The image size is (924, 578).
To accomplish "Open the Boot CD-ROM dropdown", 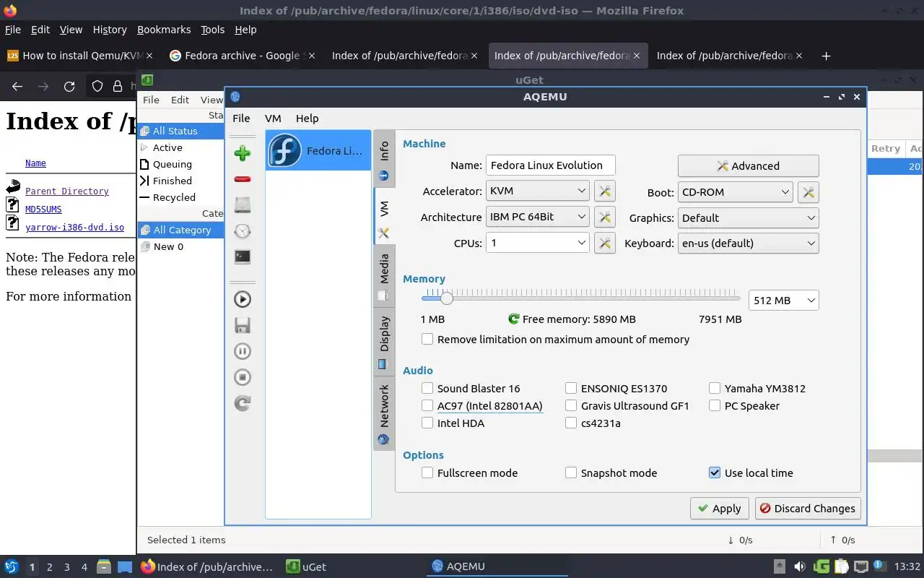I will [x=735, y=192].
